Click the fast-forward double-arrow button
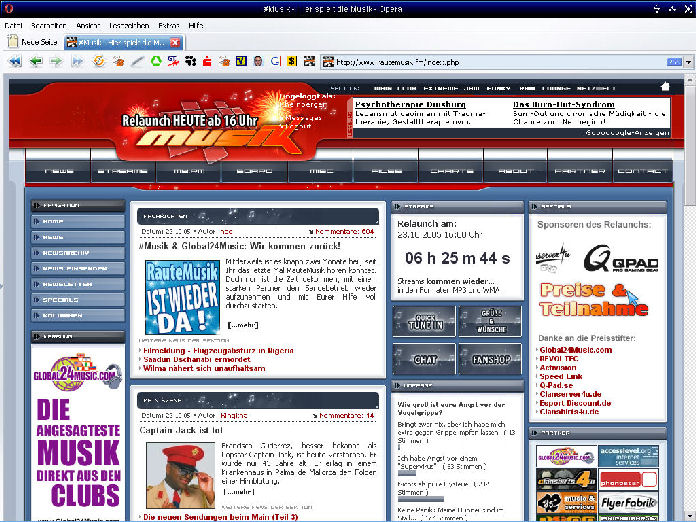Screen dimensions: 696x522 coord(77,61)
